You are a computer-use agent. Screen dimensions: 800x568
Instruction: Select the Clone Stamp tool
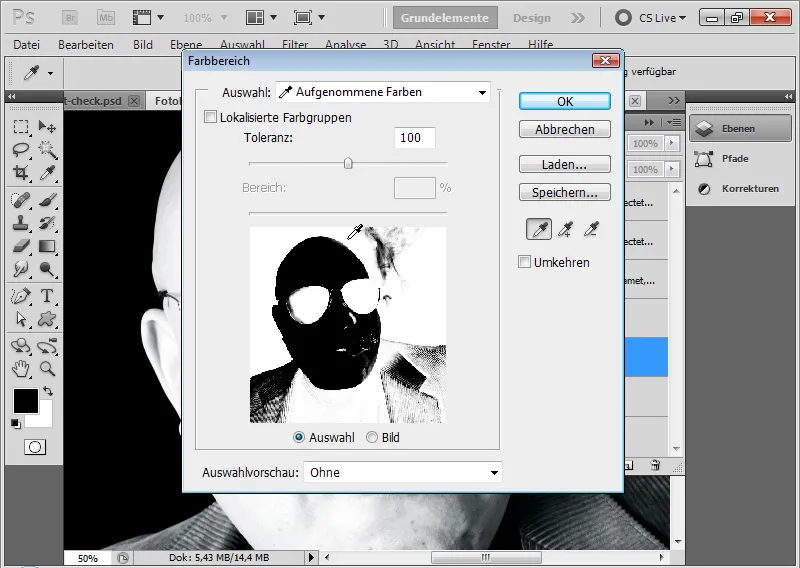pos(21,223)
